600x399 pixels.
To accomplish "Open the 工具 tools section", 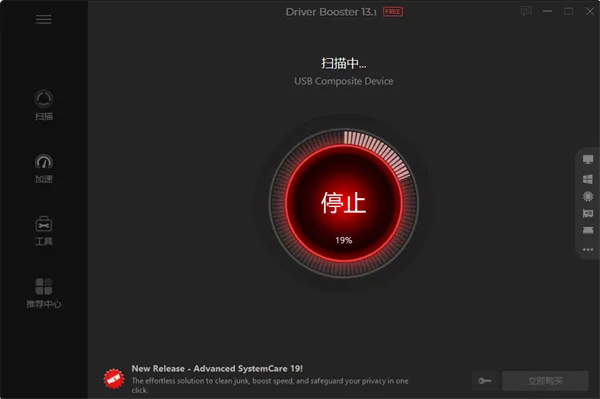I will pyautogui.click(x=44, y=231).
